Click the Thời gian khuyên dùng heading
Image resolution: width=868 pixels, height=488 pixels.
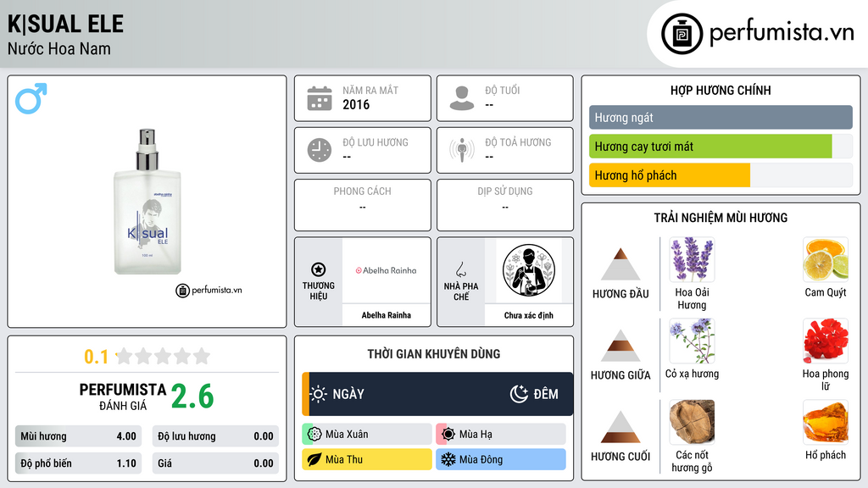point(434,353)
